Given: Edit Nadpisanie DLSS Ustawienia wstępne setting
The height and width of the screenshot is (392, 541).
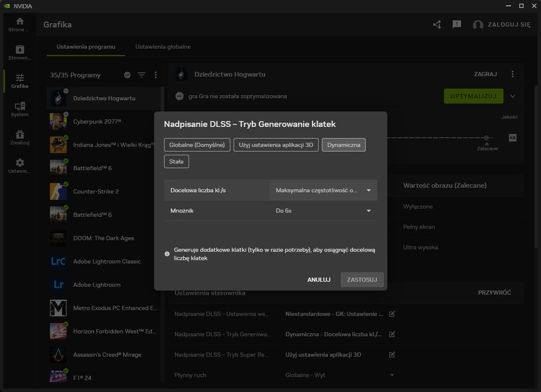Looking at the screenshot, I should click(392, 314).
